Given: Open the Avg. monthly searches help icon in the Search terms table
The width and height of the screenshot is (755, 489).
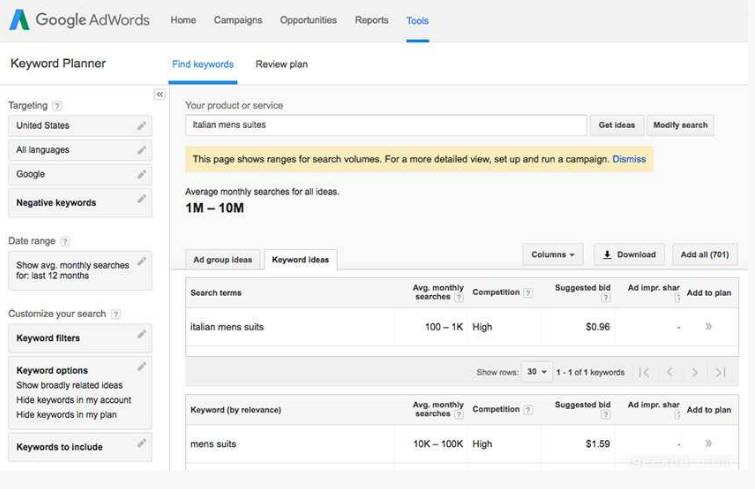Looking at the screenshot, I should pyautogui.click(x=459, y=297).
